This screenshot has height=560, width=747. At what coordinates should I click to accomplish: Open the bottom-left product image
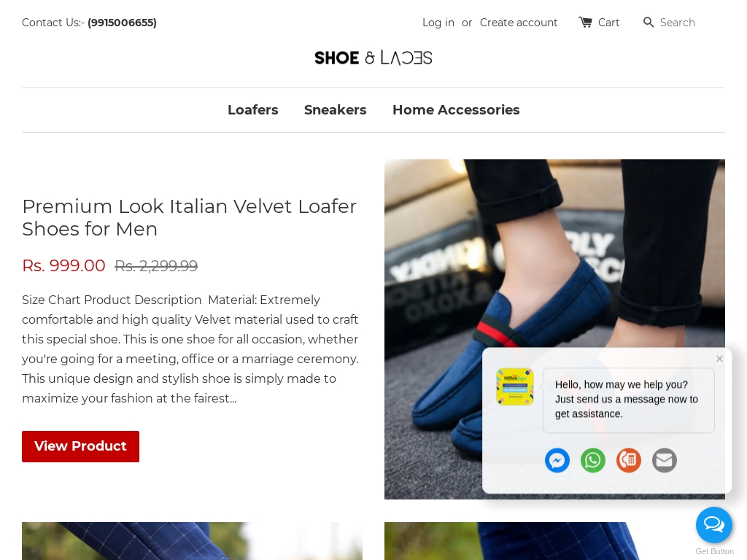click(x=192, y=541)
